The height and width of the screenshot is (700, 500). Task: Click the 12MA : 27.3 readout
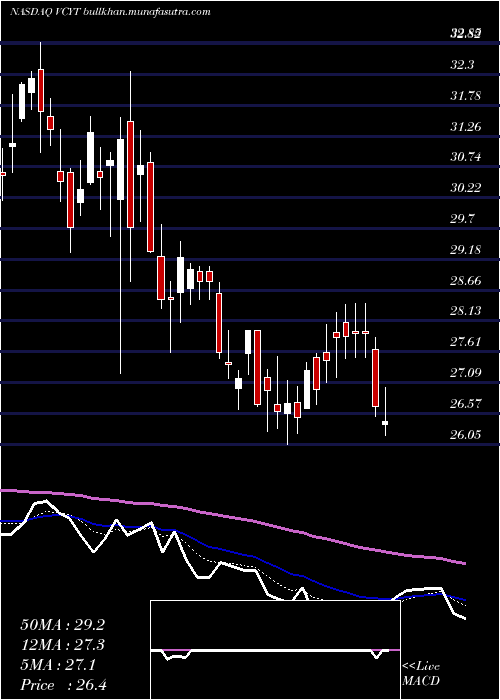[x=62, y=645]
